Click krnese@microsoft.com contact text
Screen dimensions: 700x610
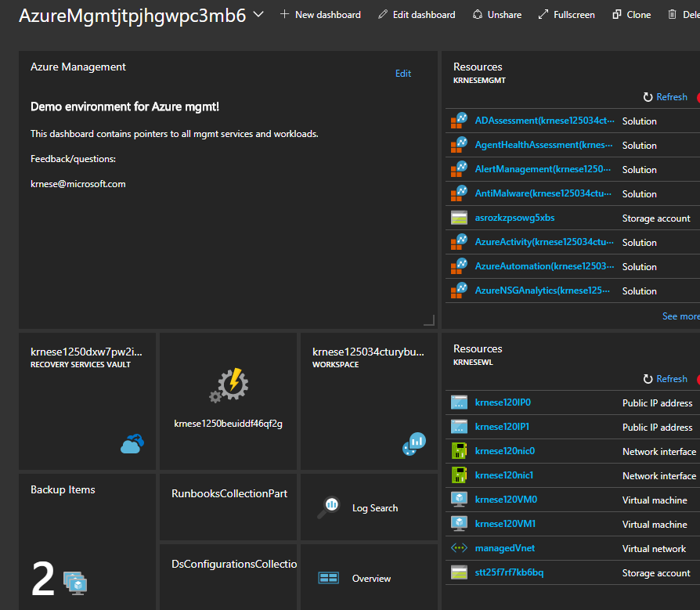point(78,184)
